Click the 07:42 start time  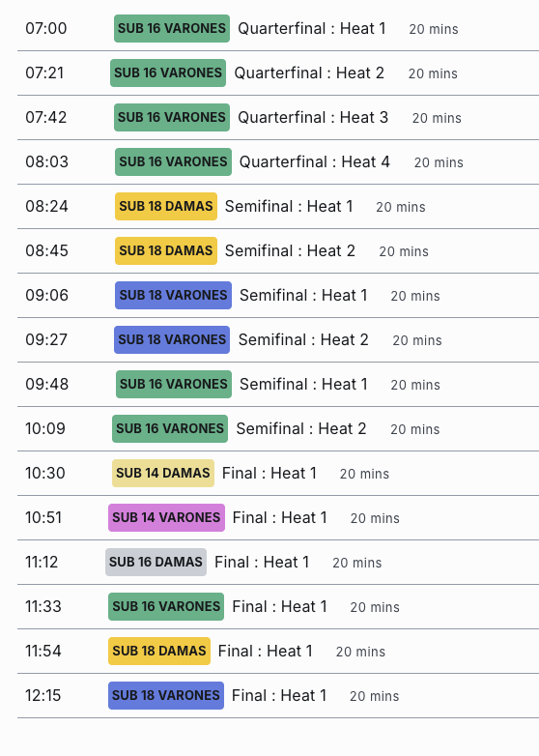(x=46, y=117)
